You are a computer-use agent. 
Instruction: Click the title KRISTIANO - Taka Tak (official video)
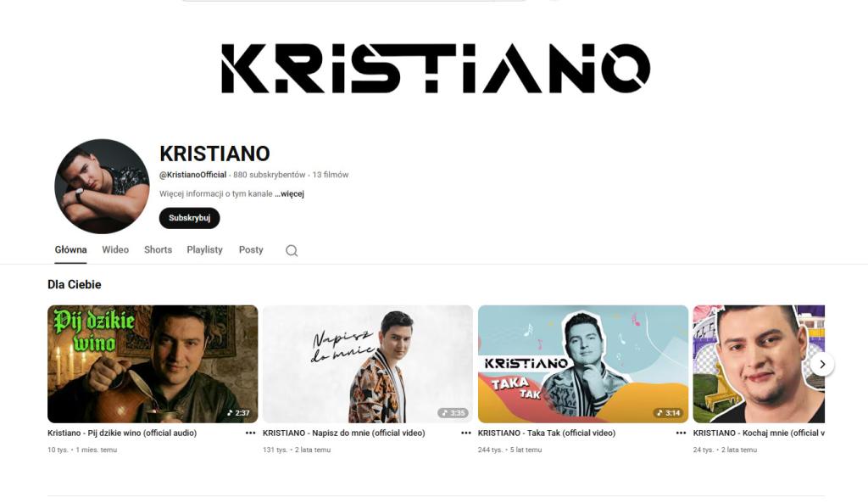(547, 433)
